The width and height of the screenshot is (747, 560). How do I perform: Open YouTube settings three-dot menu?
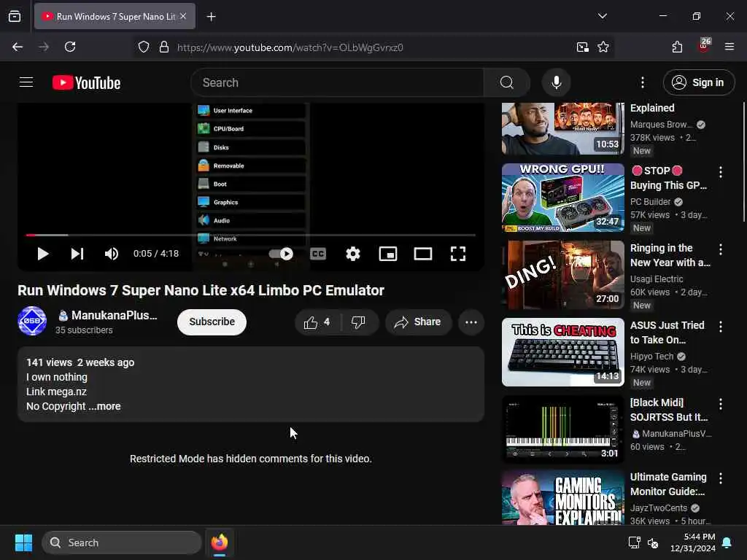point(643,82)
